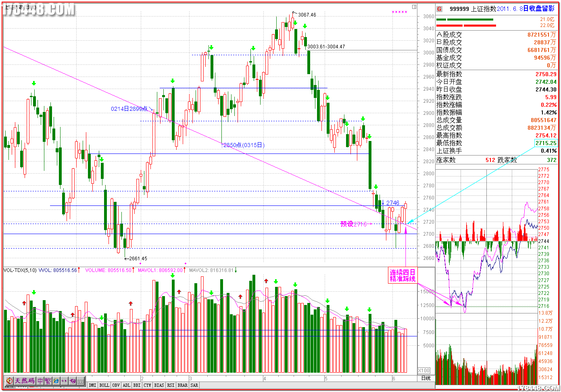Switch to the CYW indicator tab
Screen dimensions: 561x392
pyautogui.click(x=148, y=386)
